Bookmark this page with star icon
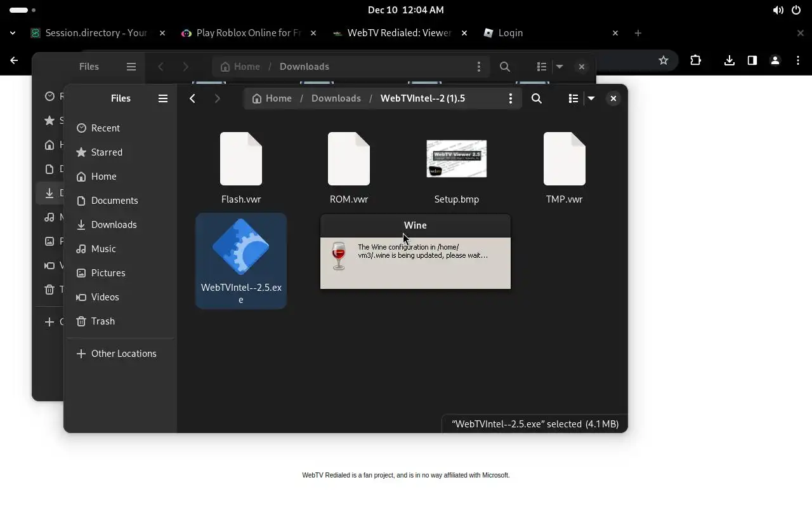 point(664,60)
